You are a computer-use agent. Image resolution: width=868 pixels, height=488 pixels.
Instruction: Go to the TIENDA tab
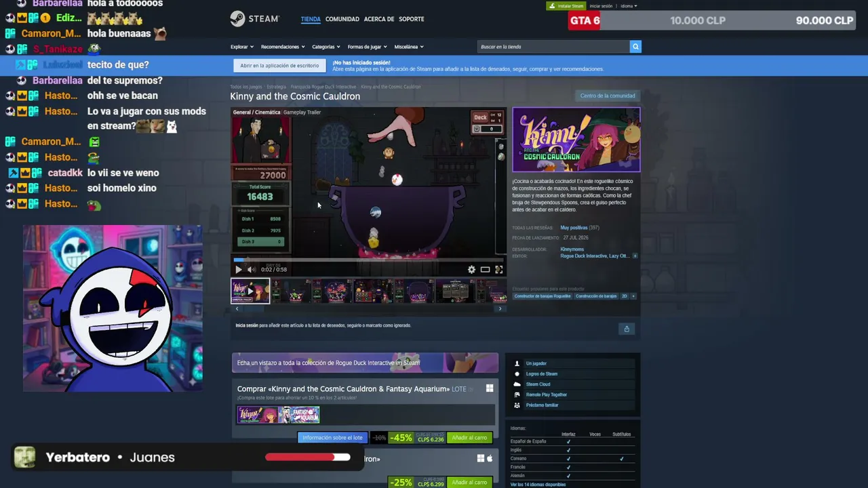tap(311, 19)
